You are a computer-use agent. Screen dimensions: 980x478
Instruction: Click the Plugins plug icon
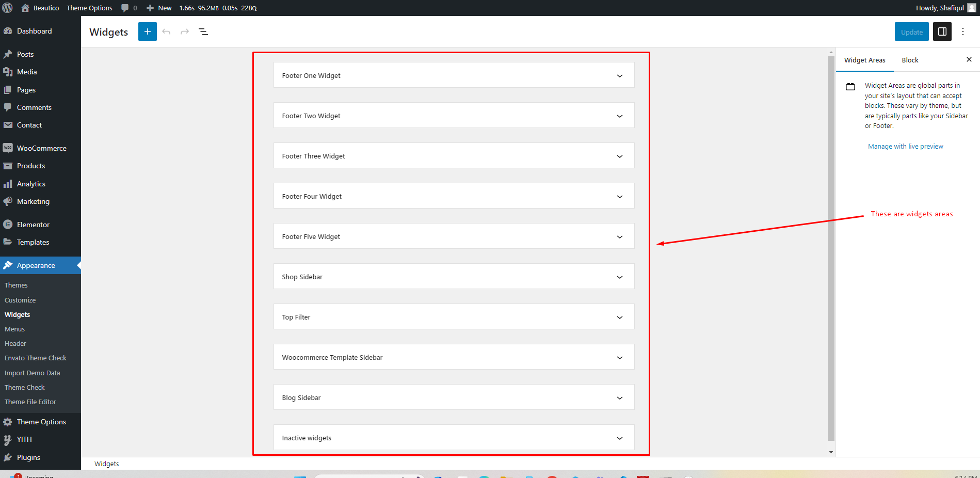(x=8, y=457)
